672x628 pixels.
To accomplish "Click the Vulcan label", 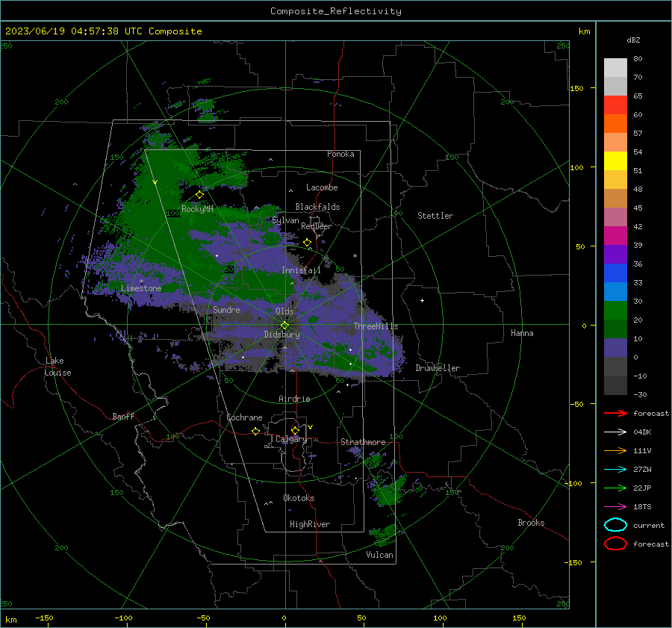I will click(379, 555).
